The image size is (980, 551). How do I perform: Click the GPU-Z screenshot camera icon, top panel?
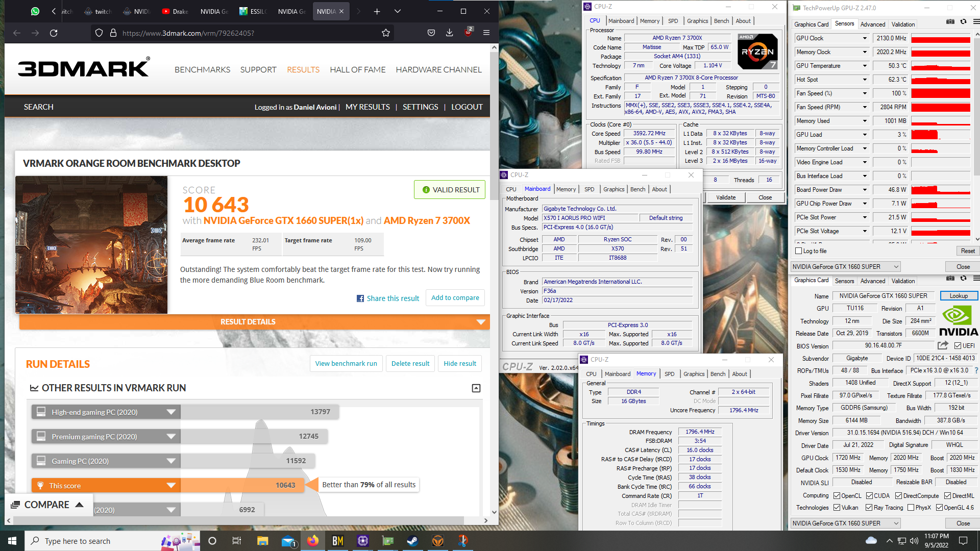tap(950, 21)
